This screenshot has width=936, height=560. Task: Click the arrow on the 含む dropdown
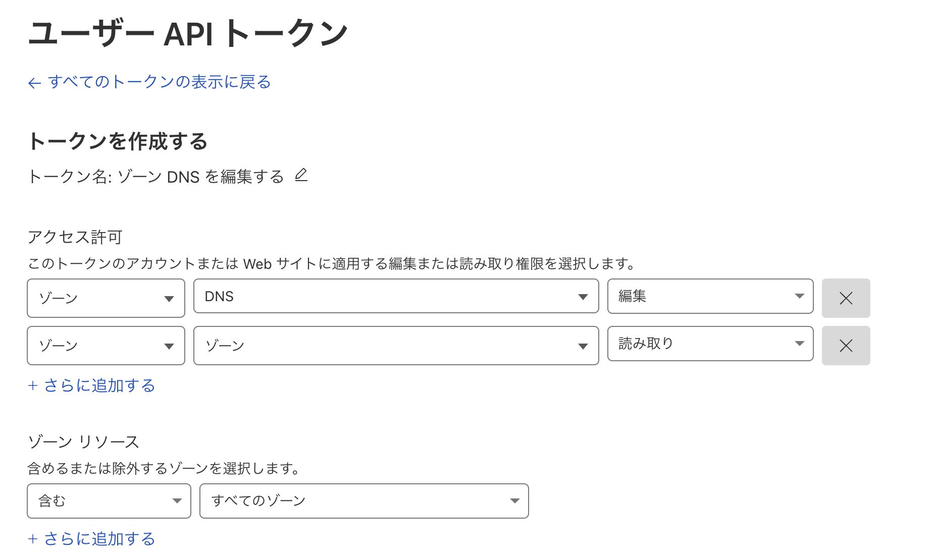tap(177, 501)
